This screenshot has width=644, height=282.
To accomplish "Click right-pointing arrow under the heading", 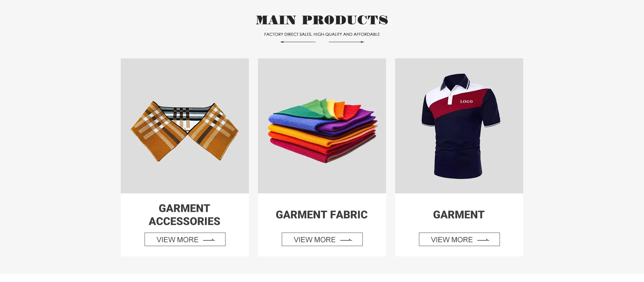I will coord(346,42).
